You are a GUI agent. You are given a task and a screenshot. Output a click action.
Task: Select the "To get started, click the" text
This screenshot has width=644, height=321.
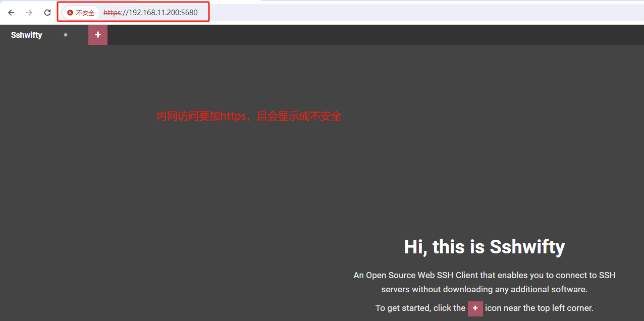pyautogui.click(x=420, y=308)
